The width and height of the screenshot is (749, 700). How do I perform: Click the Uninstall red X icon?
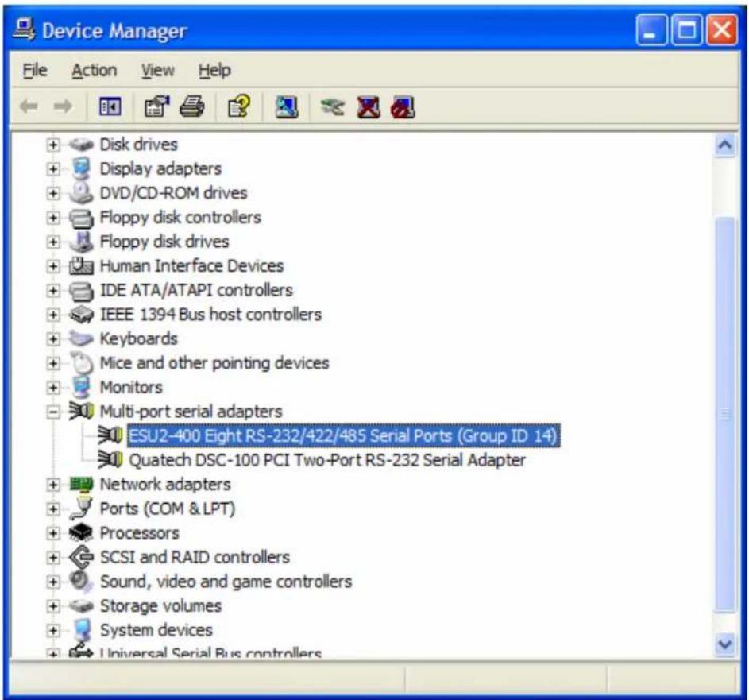pyautogui.click(x=369, y=106)
